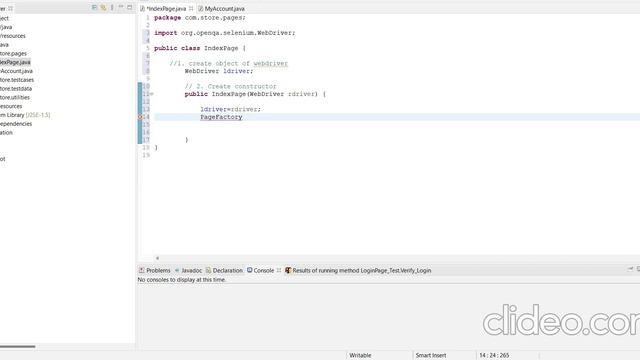Screen dimensions: 640x360
Task: Click 'ldriver=rdriver;' statement on line 13
Action: (x=230, y=109)
